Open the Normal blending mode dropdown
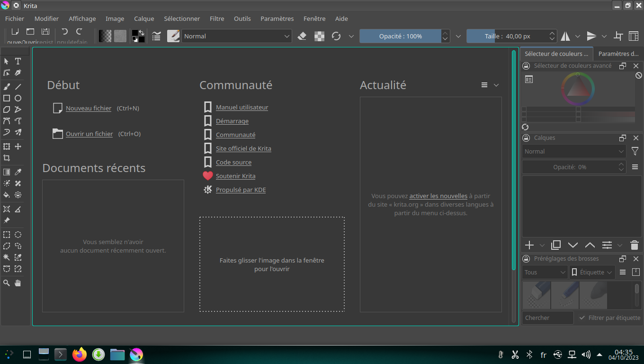The height and width of the screenshot is (364, 644). click(x=236, y=36)
